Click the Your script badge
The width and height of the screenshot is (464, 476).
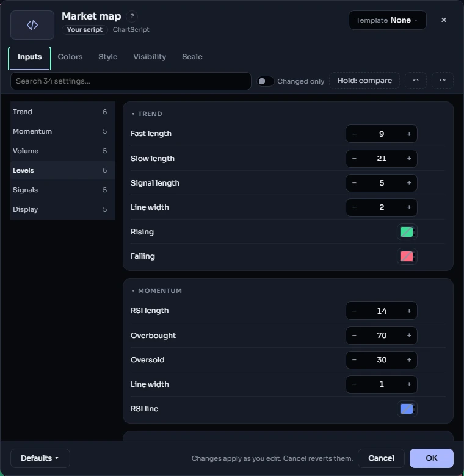(85, 30)
